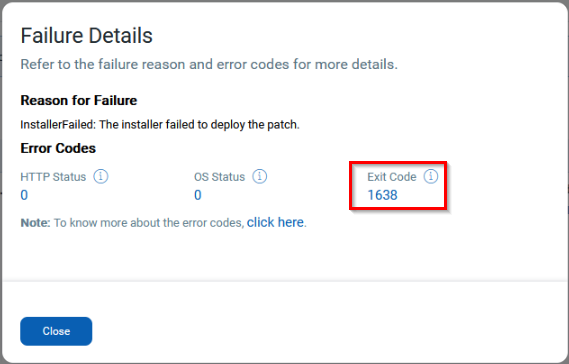This screenshot has width=569, height=364.
Task: Click the OS Status label
Action: [x=220, y=177]
